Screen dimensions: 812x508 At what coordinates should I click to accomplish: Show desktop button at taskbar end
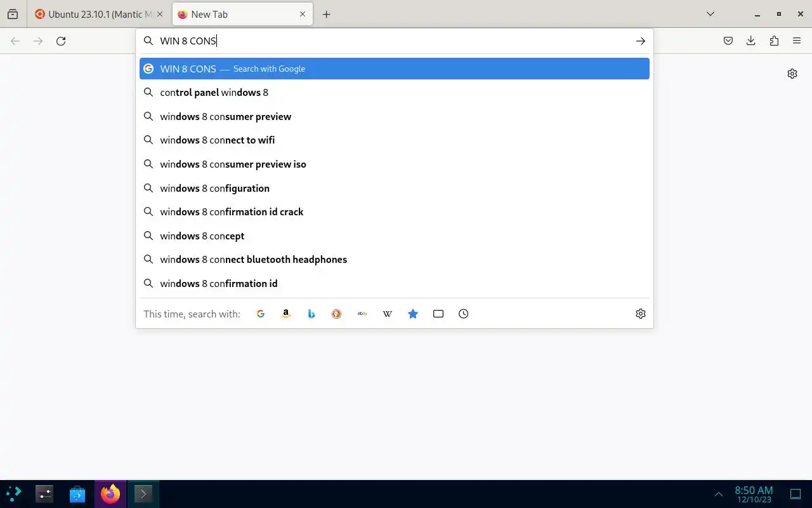(x=796, y=494)
